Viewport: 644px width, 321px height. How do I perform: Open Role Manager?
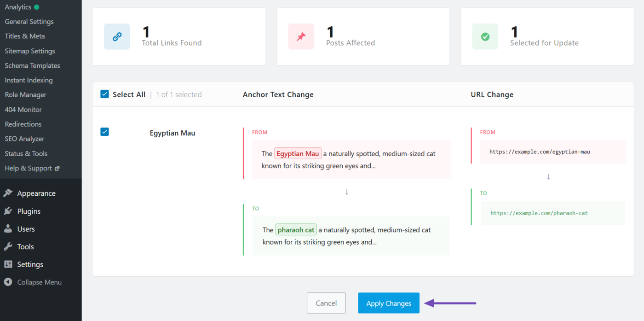[x=25, y=95]
